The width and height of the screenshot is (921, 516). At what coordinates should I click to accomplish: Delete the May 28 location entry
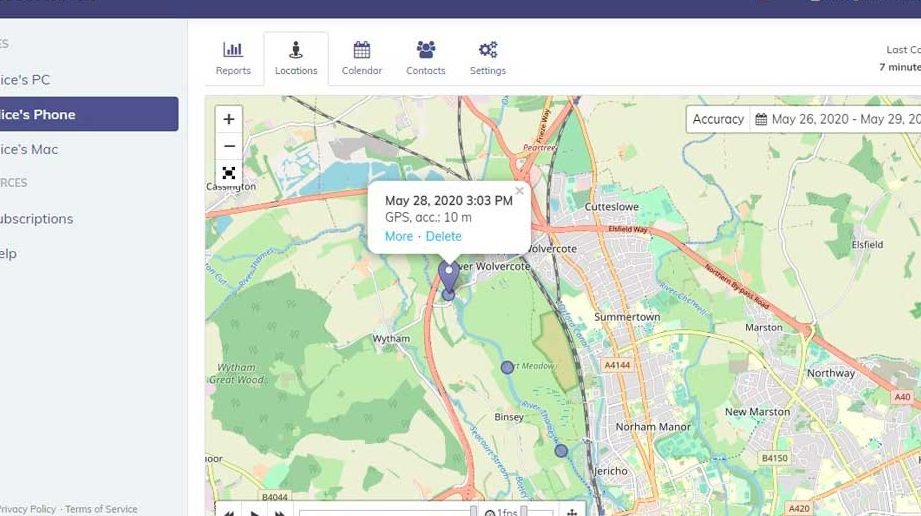pyautogui.click(x=444, y=236)
